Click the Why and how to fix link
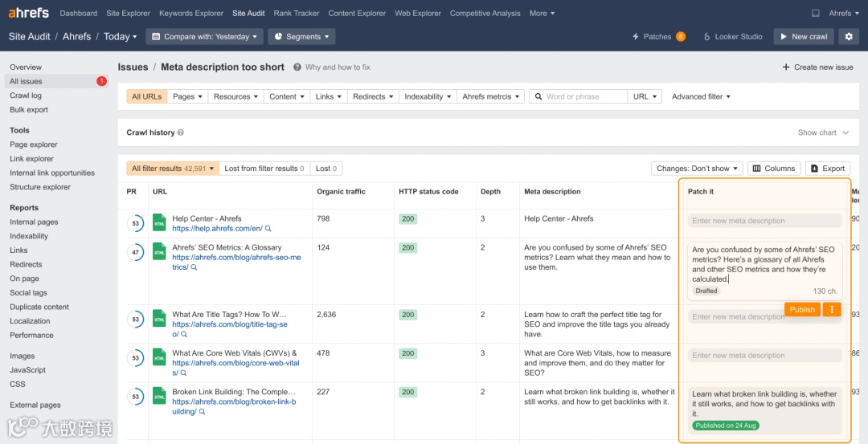 pyautogui.click(x=338, y=67)
